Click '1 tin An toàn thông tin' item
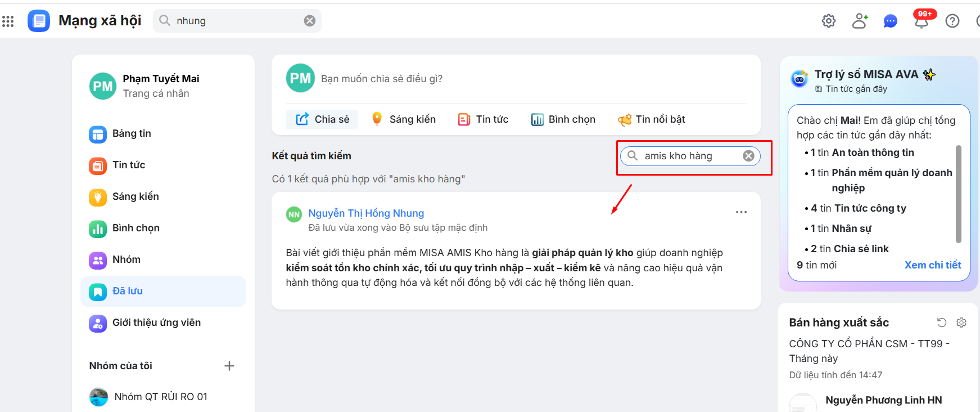980x412 pixels. [x=862, y=153]
